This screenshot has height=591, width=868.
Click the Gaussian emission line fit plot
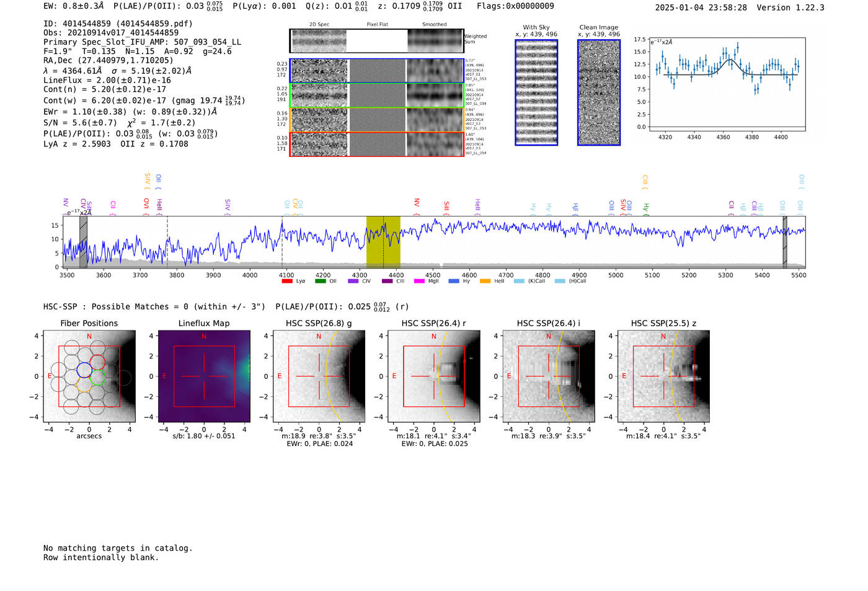tap(727, 84)
